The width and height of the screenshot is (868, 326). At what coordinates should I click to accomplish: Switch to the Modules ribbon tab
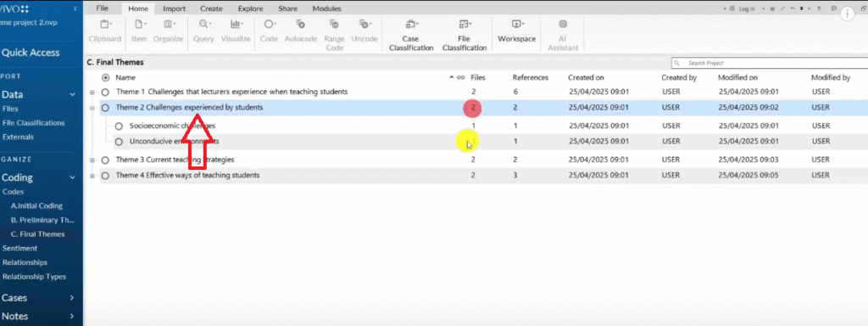click(x=326, y=8)
